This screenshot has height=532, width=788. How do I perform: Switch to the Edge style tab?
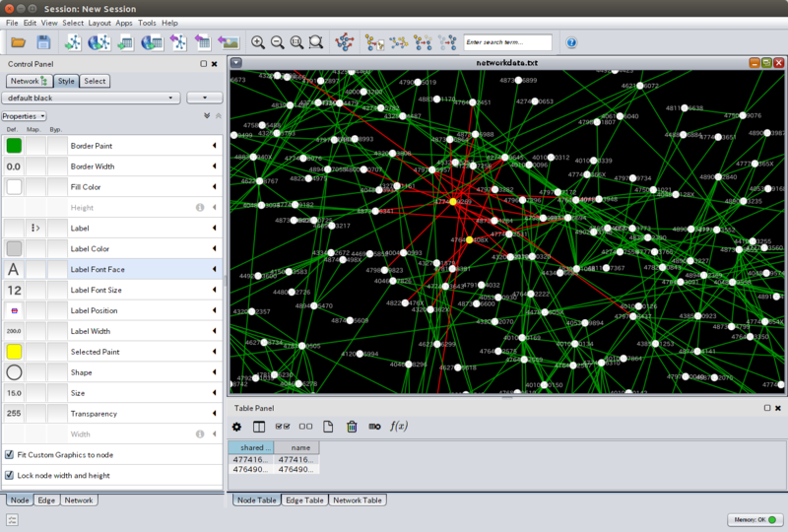coord(46,499)
